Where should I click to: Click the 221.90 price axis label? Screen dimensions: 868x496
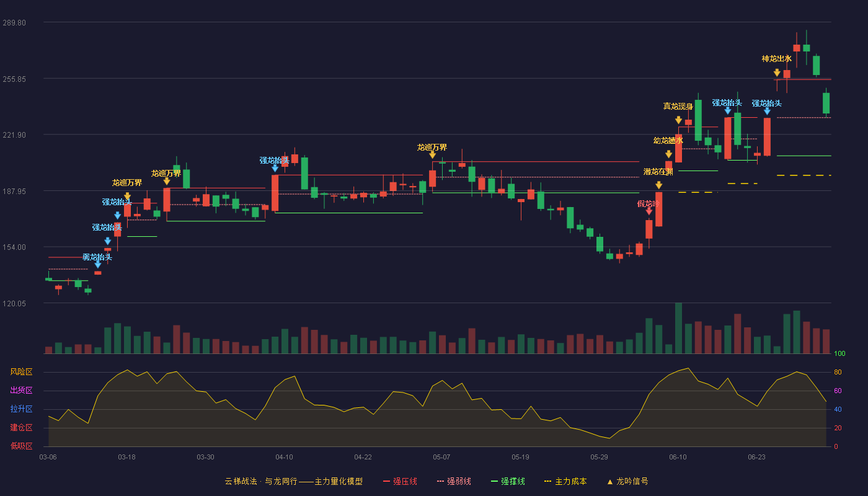(x=14, y=135)
